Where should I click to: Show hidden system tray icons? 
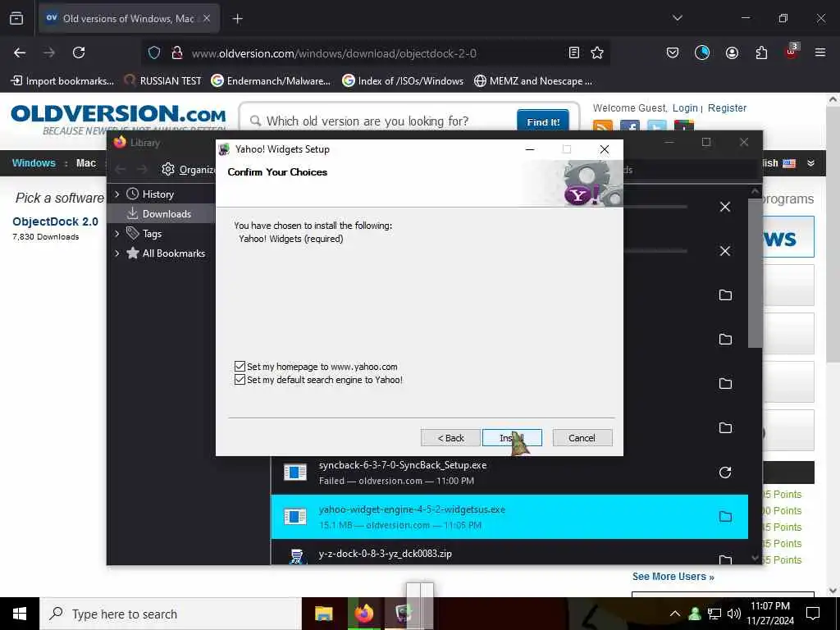click(675, 614)
